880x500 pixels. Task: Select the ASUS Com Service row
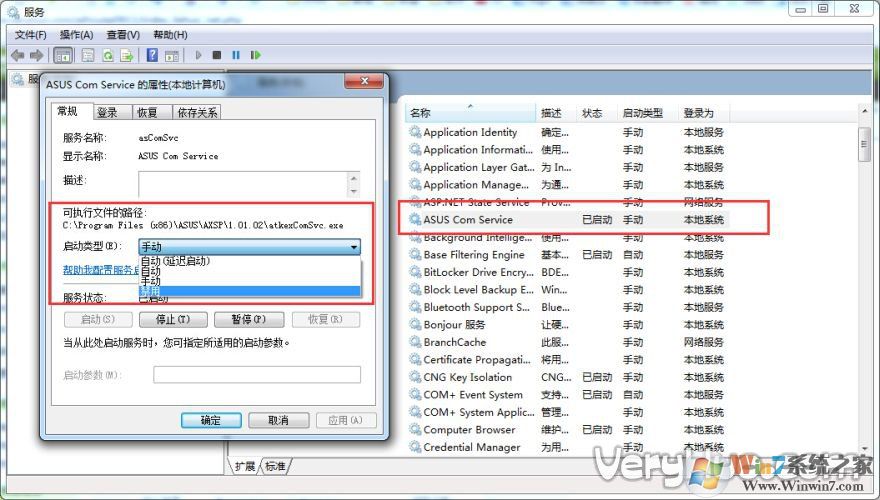tap(567, 219)
